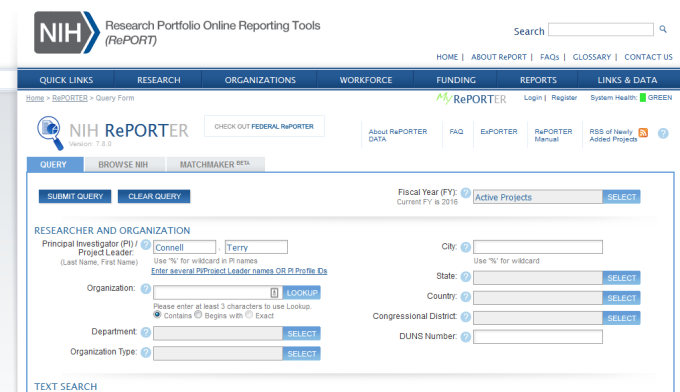Open ABOUT RePORT top link
Screen dimensions: 680x392
coord(499,57)
